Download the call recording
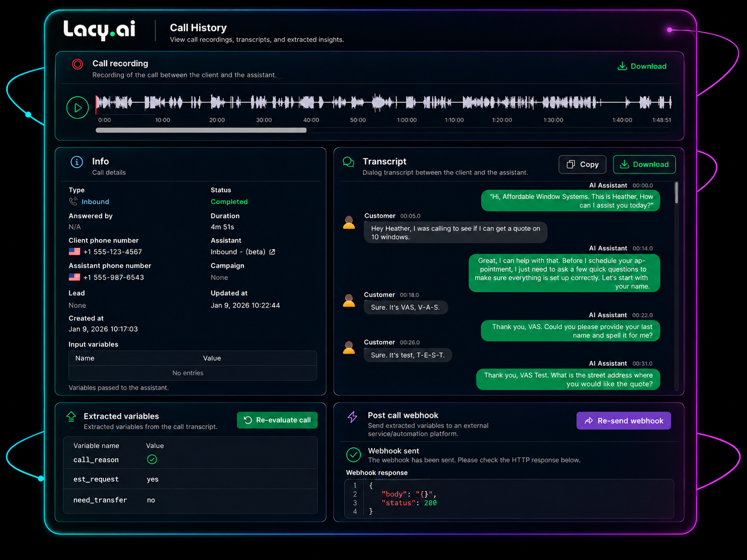 642,66
